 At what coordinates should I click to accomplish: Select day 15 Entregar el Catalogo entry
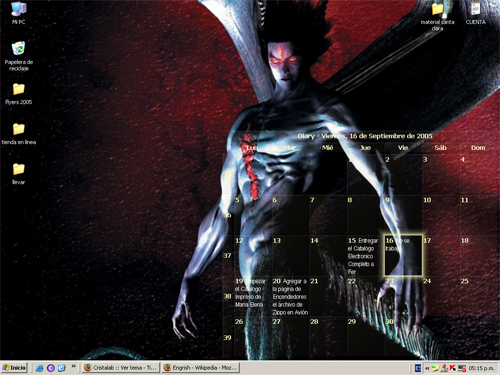(366, 256)
